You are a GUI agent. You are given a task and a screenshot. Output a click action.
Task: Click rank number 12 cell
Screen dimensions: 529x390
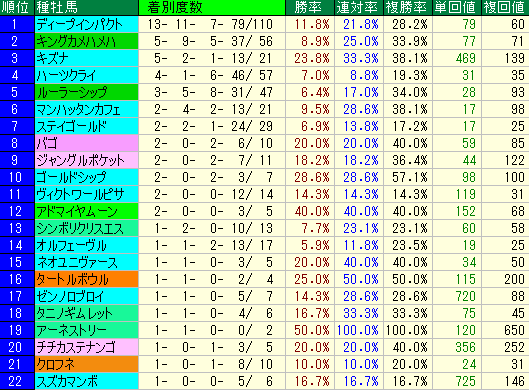(17, 211)
